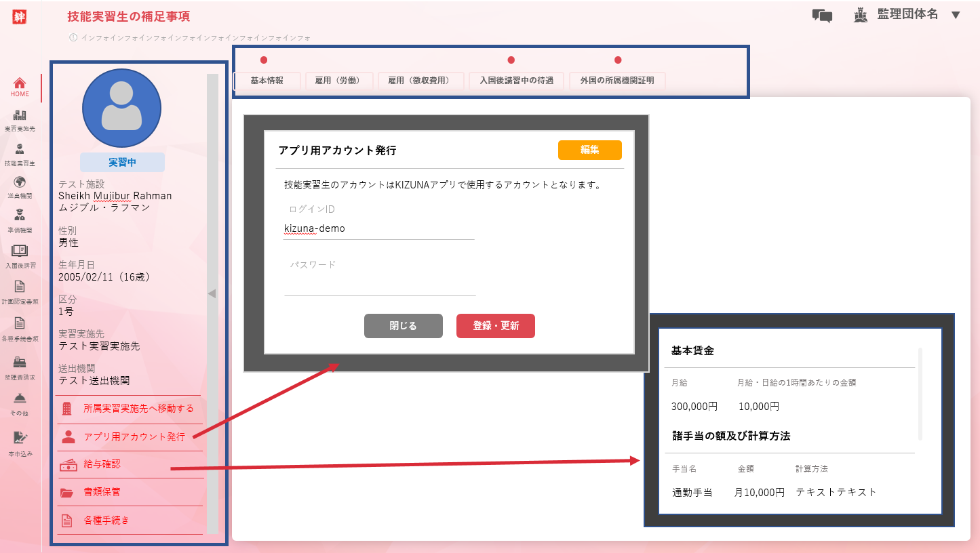Switch to the 基本情報 tab
Screen dimensions: 980x553
point(267,81)
